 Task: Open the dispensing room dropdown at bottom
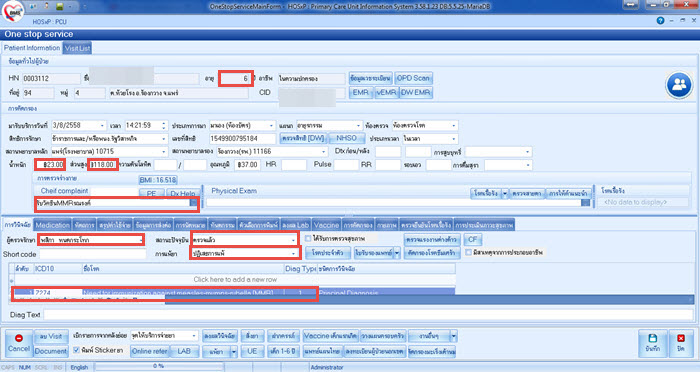(194, 335)
